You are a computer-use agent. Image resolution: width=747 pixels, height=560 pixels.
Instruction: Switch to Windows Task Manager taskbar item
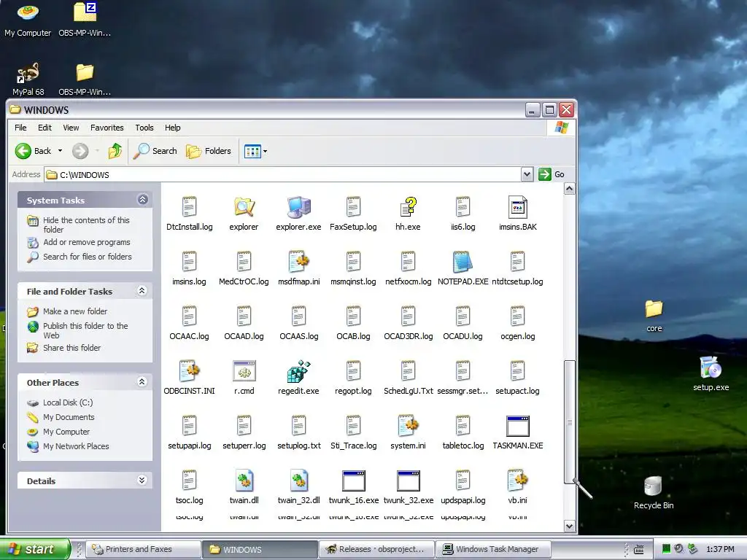(495, 549)
